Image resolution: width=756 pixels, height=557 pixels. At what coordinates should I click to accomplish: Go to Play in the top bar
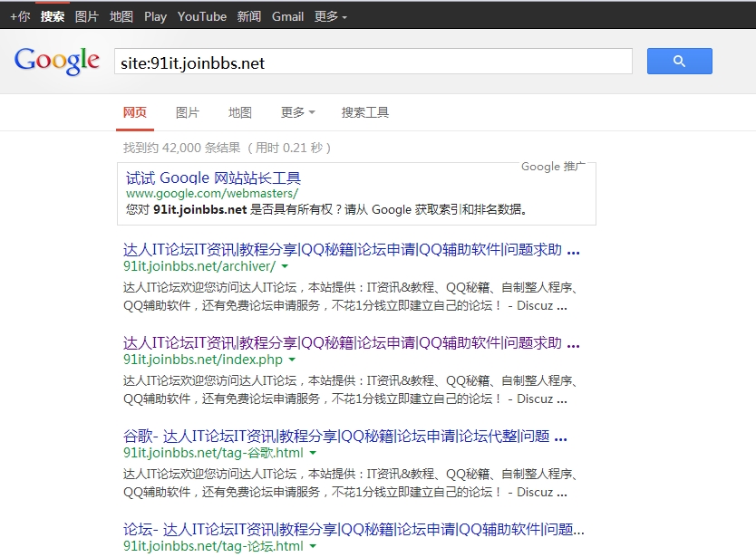pos(155,17)
